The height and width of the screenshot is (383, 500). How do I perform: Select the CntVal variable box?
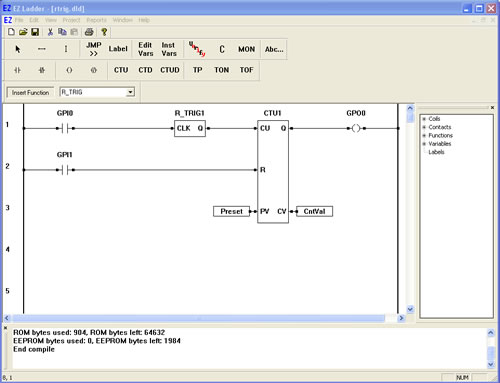tap(314, 211)
